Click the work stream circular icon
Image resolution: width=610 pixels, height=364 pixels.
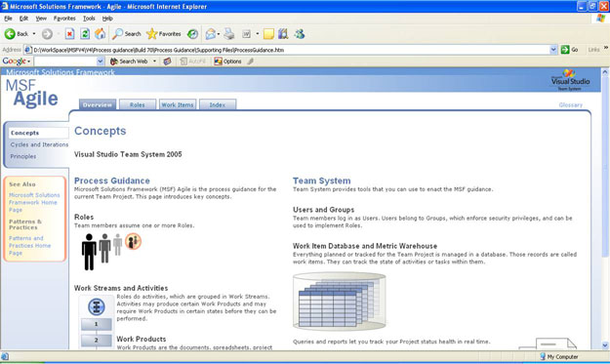(97, 306)
